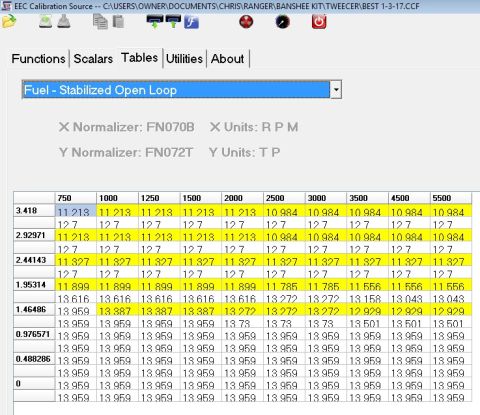The image size is (480, 415).
Task: Select the 2.44143 row header
Action: pos(34,260)
